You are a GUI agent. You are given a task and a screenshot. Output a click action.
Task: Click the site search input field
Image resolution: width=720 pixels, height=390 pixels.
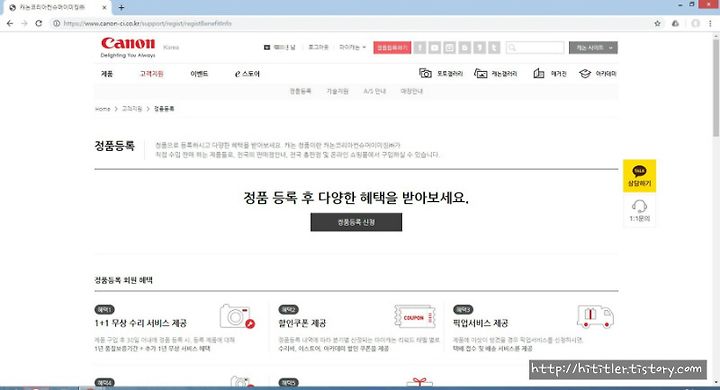tap(535, 47)
